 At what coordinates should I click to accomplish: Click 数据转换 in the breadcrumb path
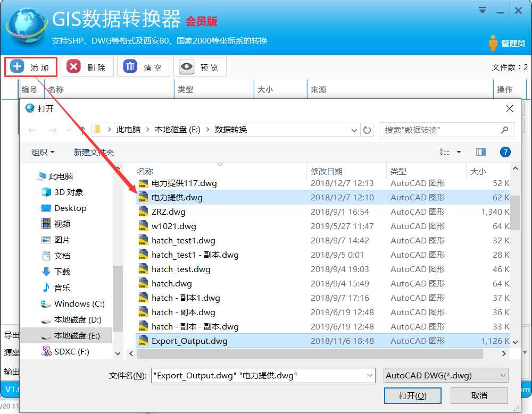click(x=231, y=130)
